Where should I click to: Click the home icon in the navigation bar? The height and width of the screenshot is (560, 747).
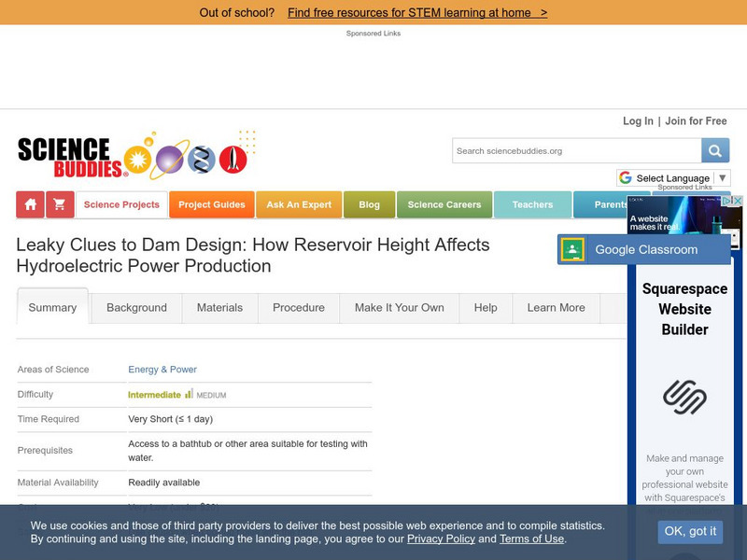point(31,204)
